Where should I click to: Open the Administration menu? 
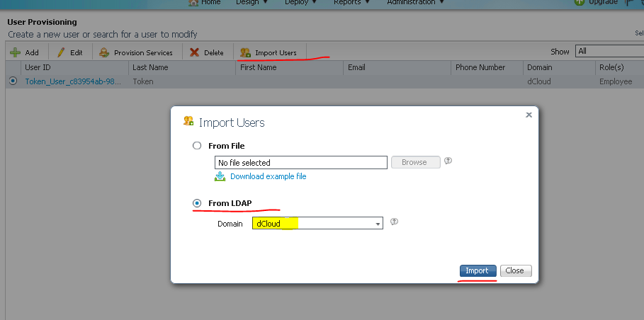coord(416,2)
